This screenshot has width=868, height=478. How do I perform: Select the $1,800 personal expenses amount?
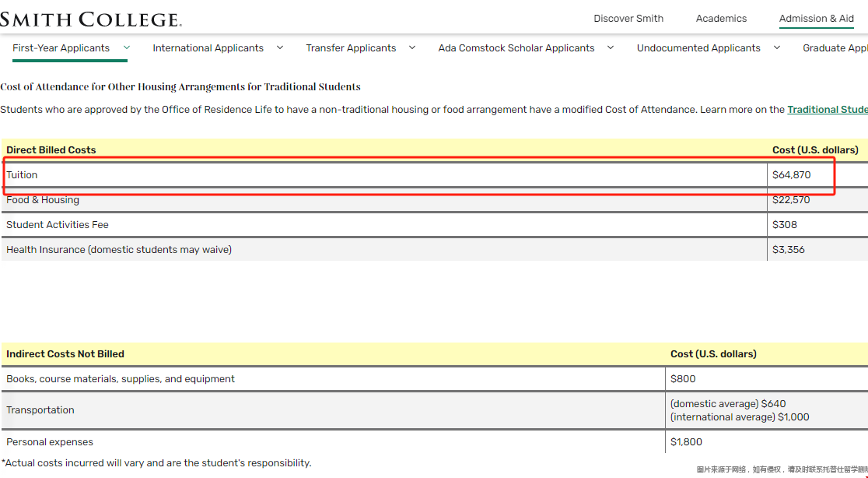(687, 442)
